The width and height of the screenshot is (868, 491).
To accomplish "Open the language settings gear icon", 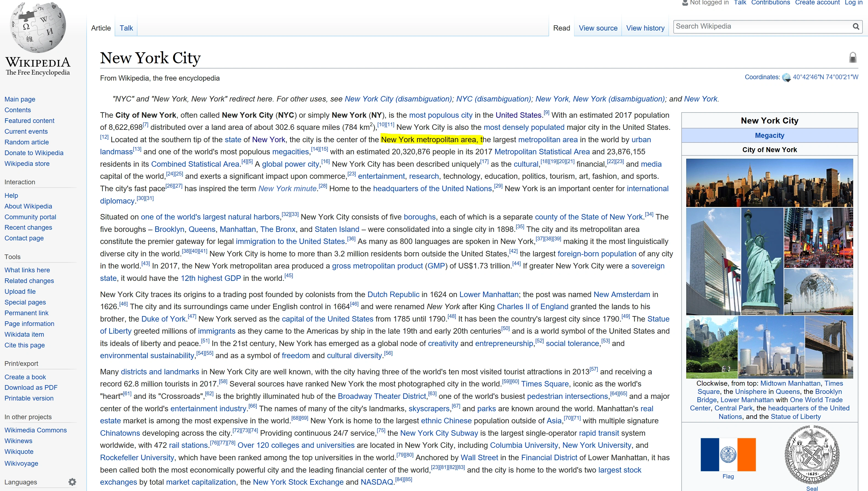I will [72, 482].
